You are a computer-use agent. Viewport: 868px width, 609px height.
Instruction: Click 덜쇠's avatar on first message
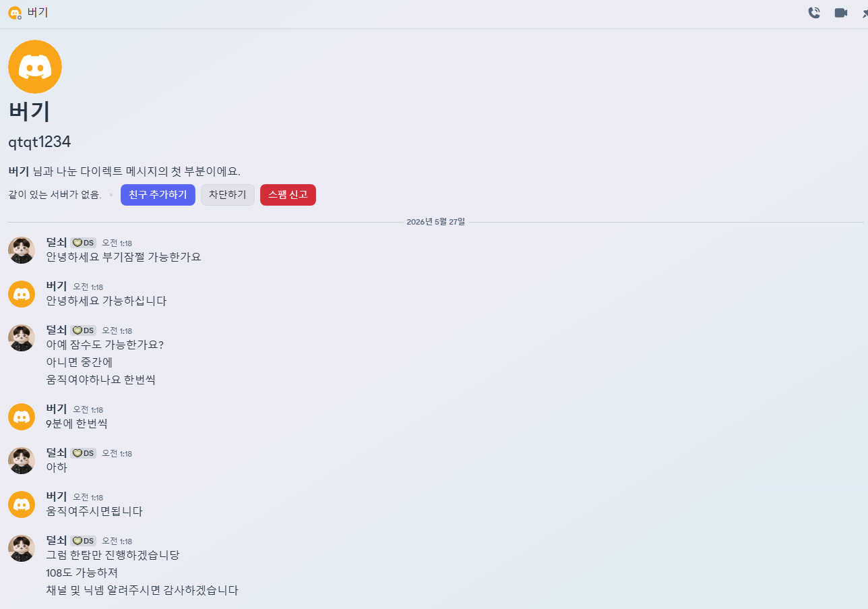pyautogui.click(x=22, y=250)
